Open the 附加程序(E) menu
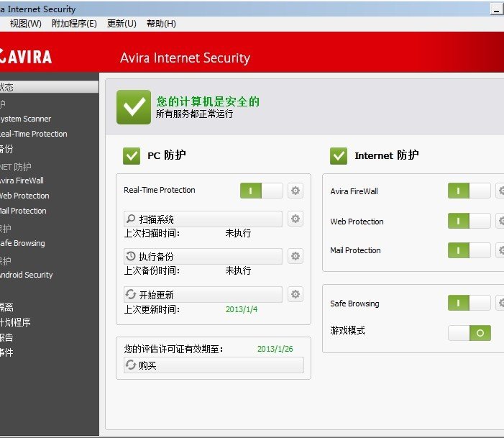The height and width of the screenshot is (438, 504). pos(74,24)
